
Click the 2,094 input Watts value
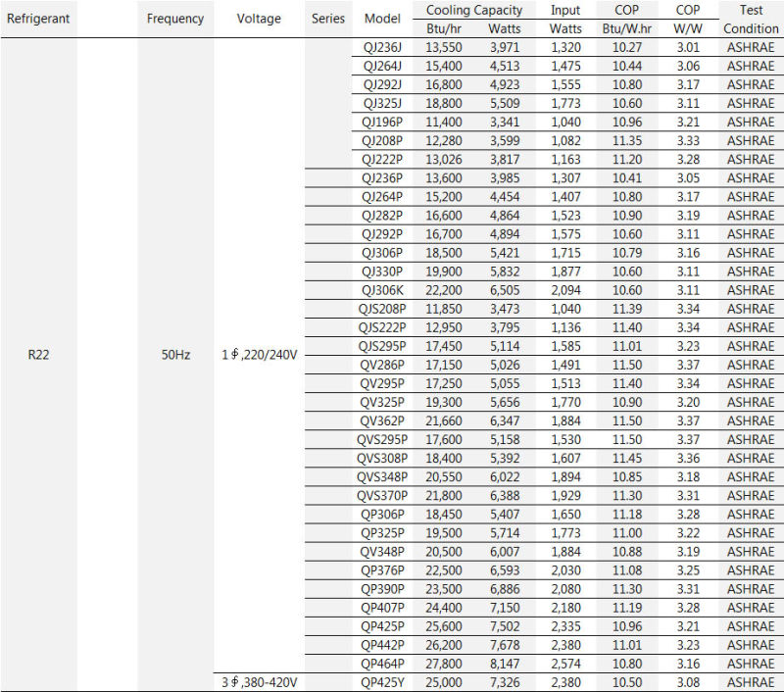pyautogui.click(x=566, y=290)
